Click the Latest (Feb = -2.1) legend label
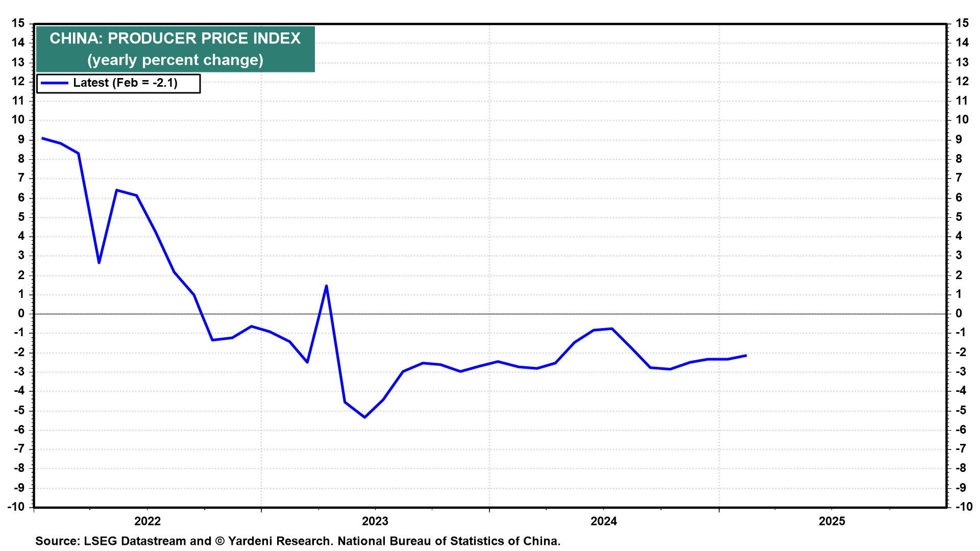 (125, 83)
